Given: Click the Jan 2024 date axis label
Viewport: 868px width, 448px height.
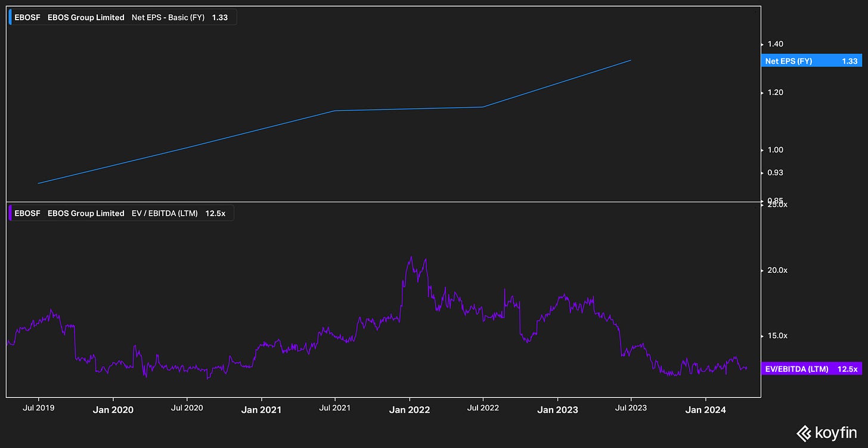Looking at the screenshot, I should pos(706,409).
